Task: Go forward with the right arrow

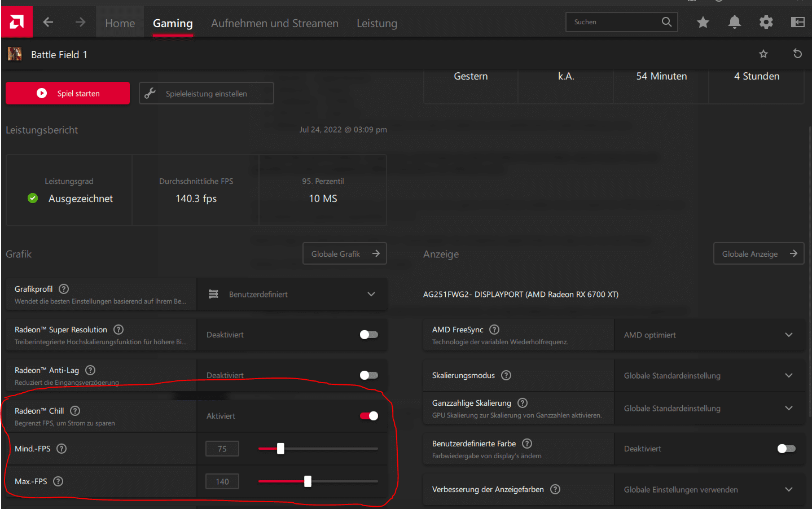Action: (x=80, y=22)
